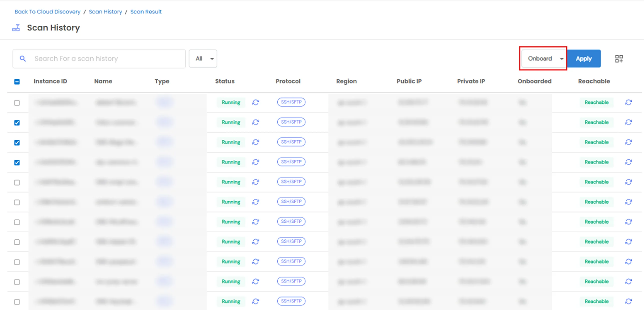Refresh status of the third table row
This screenshot has width=644, height=310.
[255, 142]
